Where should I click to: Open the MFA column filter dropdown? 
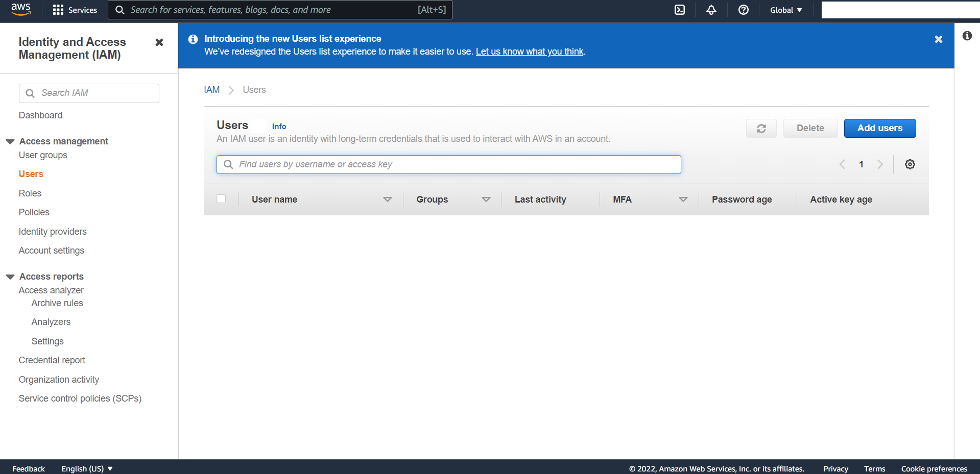[x=683, y=199]
